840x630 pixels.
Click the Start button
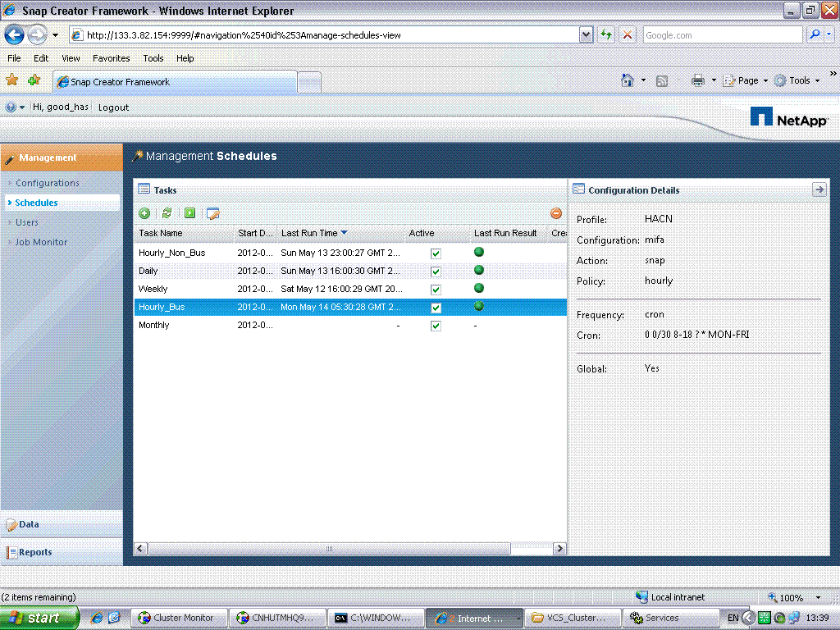(x=39, y=618)
